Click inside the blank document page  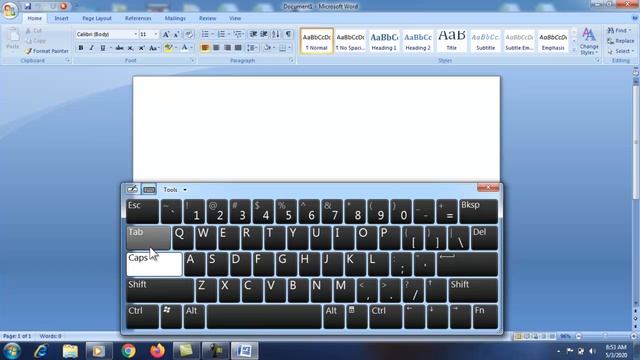pos(316,129)
